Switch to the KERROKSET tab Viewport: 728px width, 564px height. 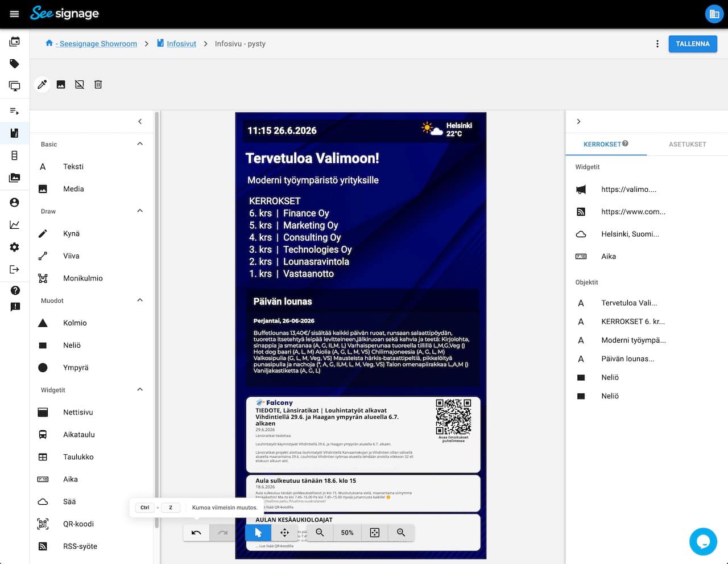pos(606,144)
